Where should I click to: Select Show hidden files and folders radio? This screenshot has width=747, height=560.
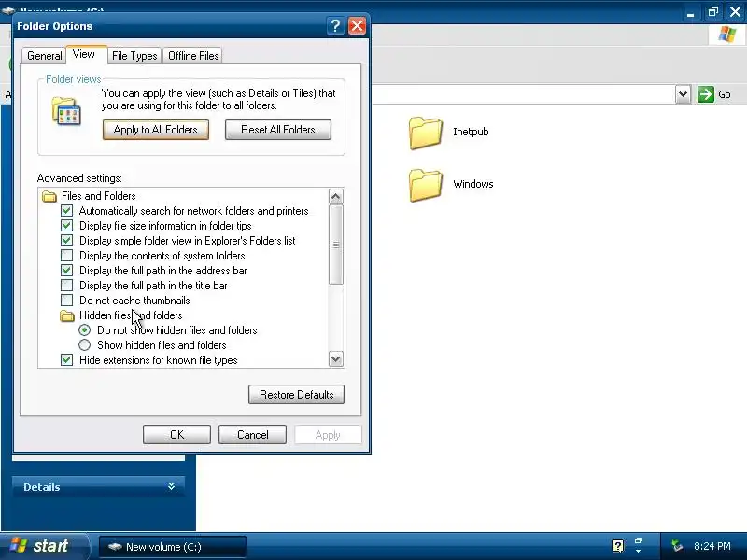(x=84, y=345)
